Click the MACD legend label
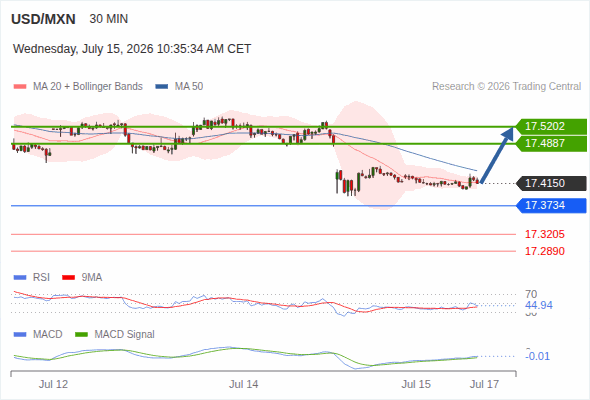 tap(48, 335)
